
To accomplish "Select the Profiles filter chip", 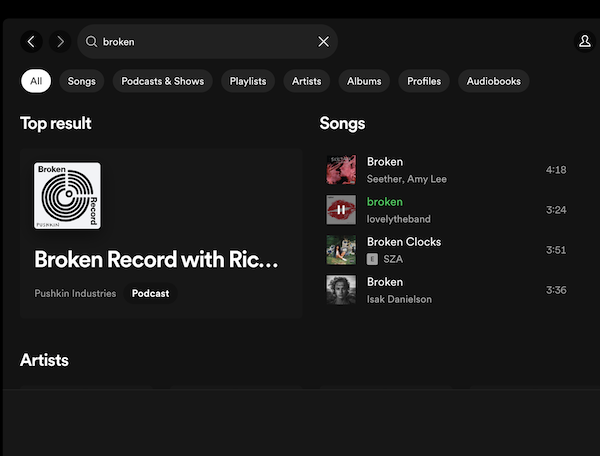I will 424,81.
